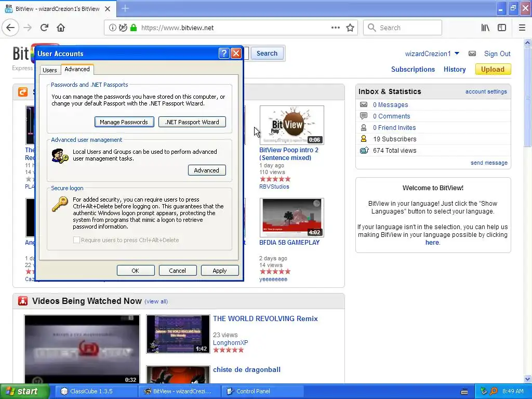Sign Out of BitView

tap(497, 54)
